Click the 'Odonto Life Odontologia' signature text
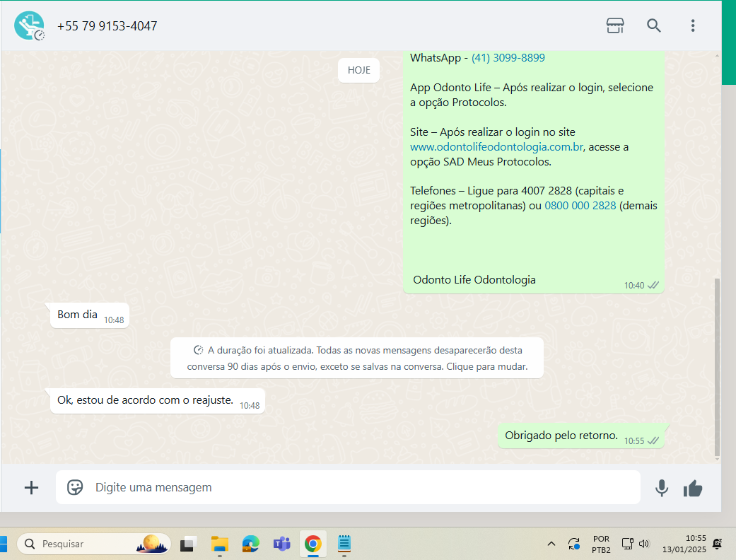Screen dimensions: 736x560 [474, 280]
